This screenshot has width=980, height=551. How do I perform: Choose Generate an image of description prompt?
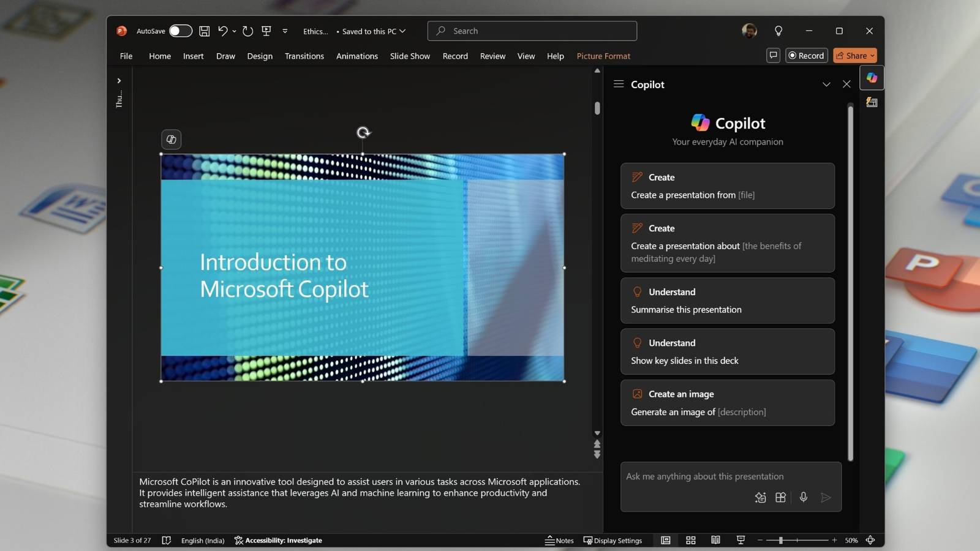click(x=728, y=403)
